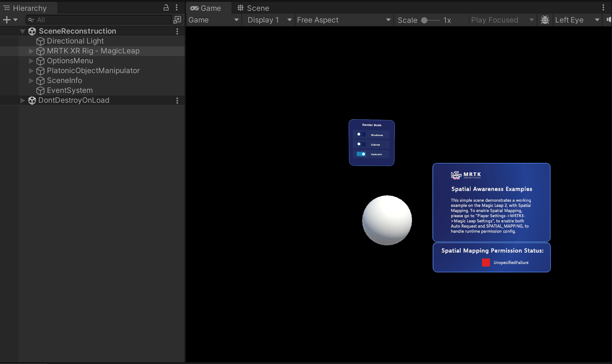Click the create (+) icon in Hierarchy
Viewport: 612px width, 364px height.
coord(6,20)
